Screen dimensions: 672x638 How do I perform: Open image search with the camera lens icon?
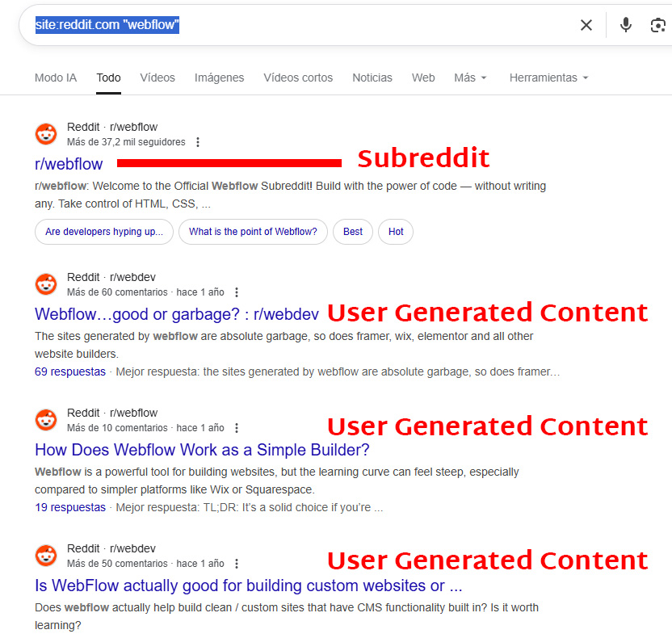[x=657, y=25]
